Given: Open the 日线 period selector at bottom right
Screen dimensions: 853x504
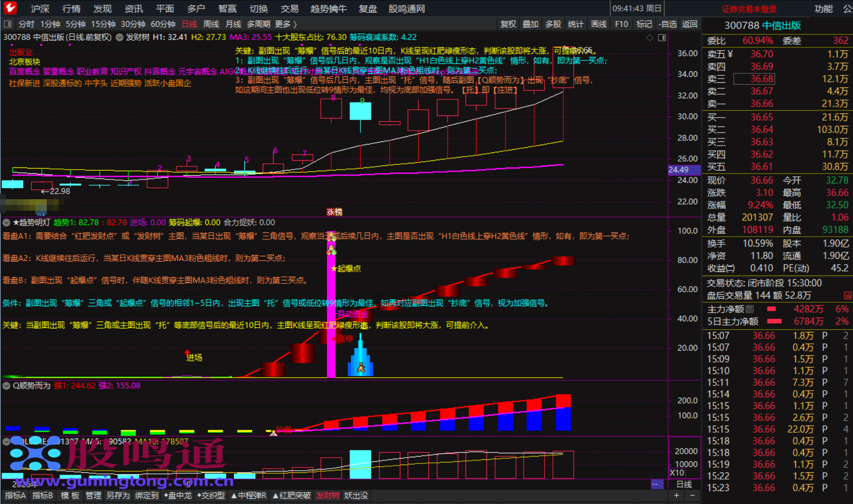Looking at the screenshot, I should (684, 484).
